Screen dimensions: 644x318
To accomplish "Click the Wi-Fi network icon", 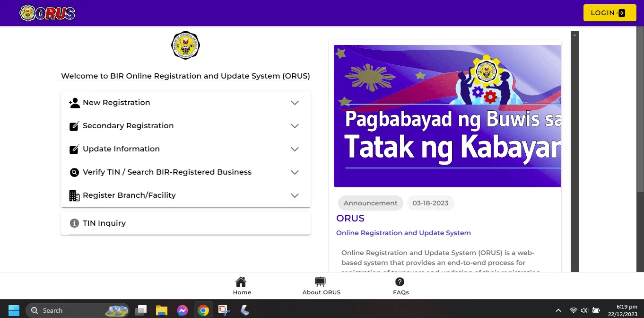I will point(573,310).
